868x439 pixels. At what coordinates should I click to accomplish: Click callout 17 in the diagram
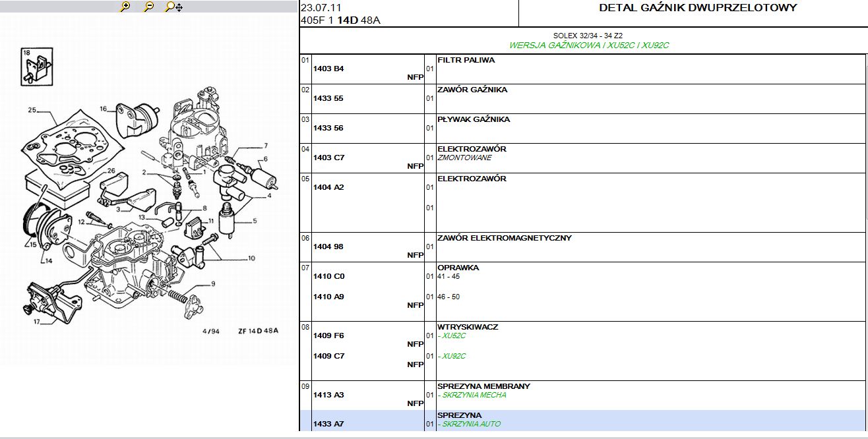(38, 322)
